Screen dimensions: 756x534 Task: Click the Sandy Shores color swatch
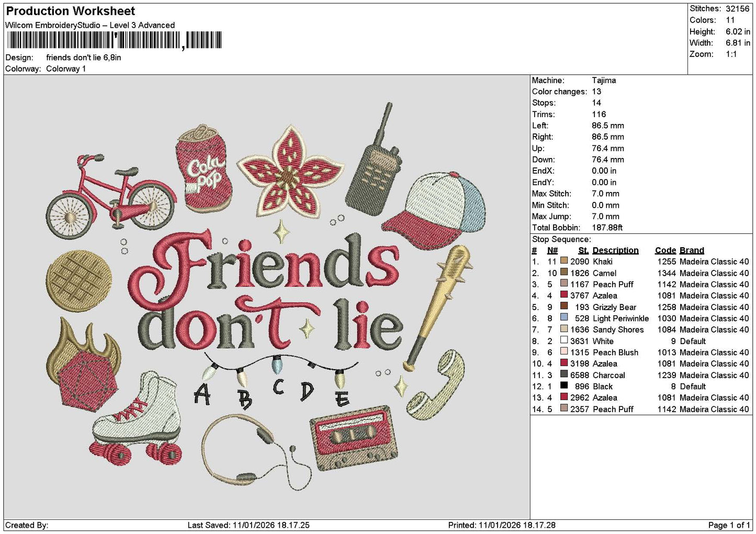pos(563,330)
